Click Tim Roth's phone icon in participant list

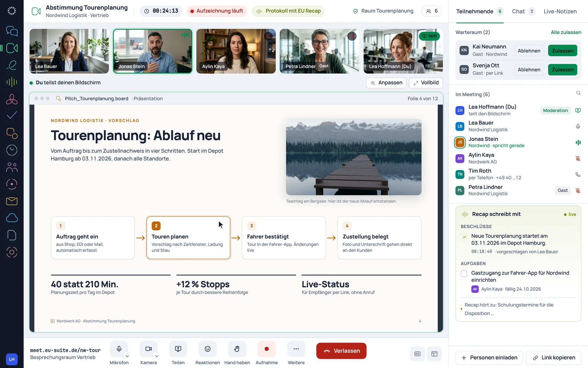click(x=578, y=174)
